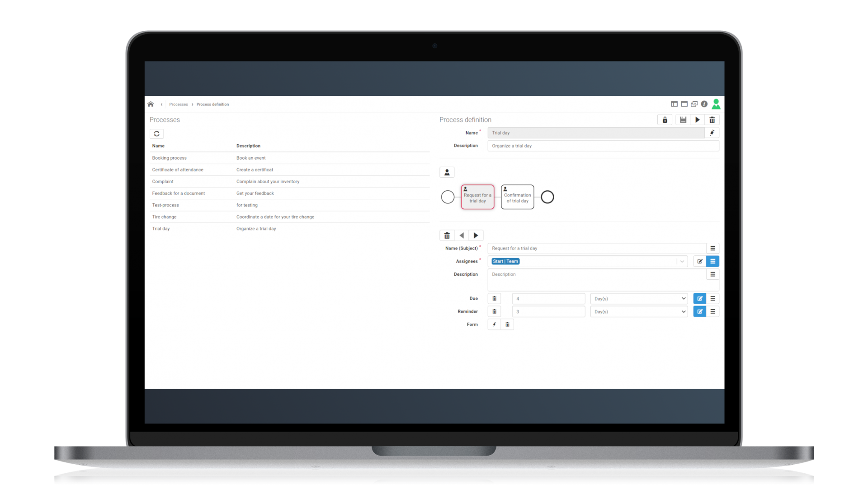This screenshot has width=868, height=499.
Task: Open the Reminder unit Day(s) dropdown
Action: tap(639, 312)
